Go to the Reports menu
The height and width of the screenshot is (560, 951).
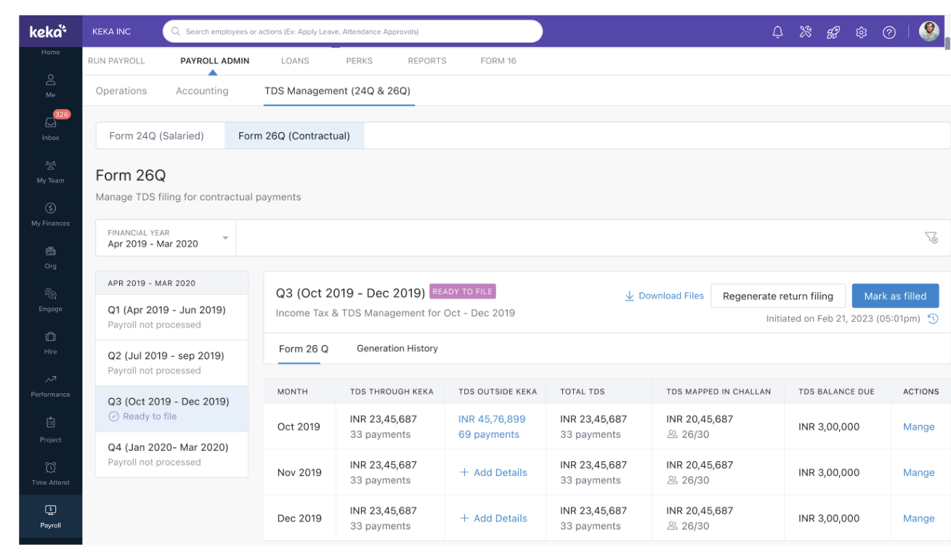(426, 61)
